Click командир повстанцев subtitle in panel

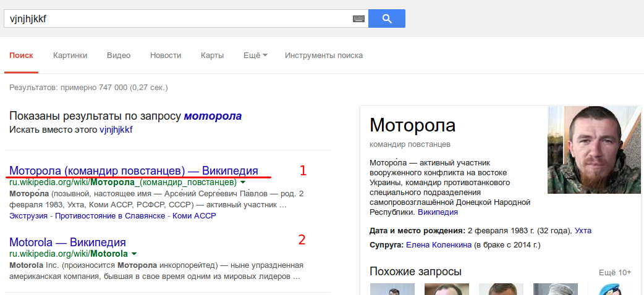click(x=410, y=144)
